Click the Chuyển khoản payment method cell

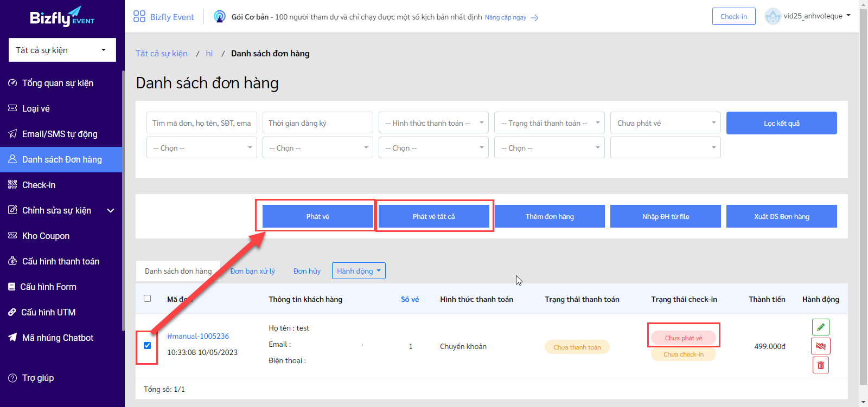[463, 346]
